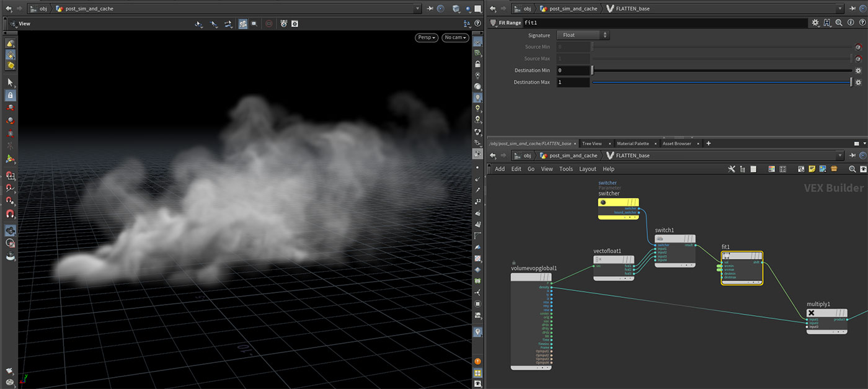This screenshot has height=389, width=868.
Task: Click the magnifier search icon near Fit Range header
Action: [x=838, y=23]
